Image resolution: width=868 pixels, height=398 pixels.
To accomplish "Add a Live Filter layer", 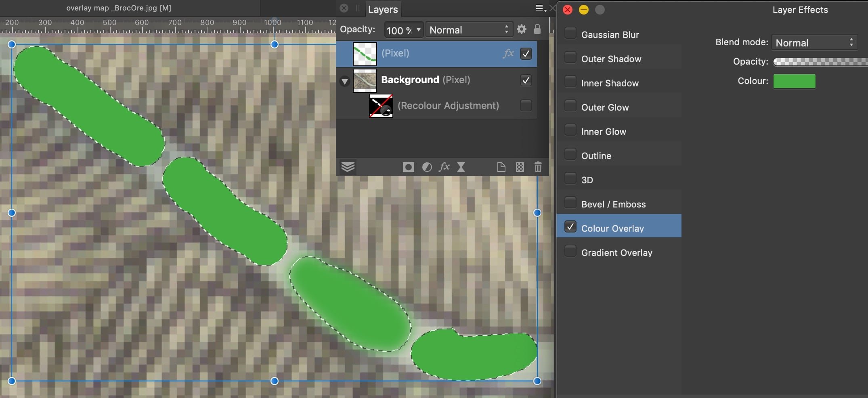I will [x=461, y=167].
